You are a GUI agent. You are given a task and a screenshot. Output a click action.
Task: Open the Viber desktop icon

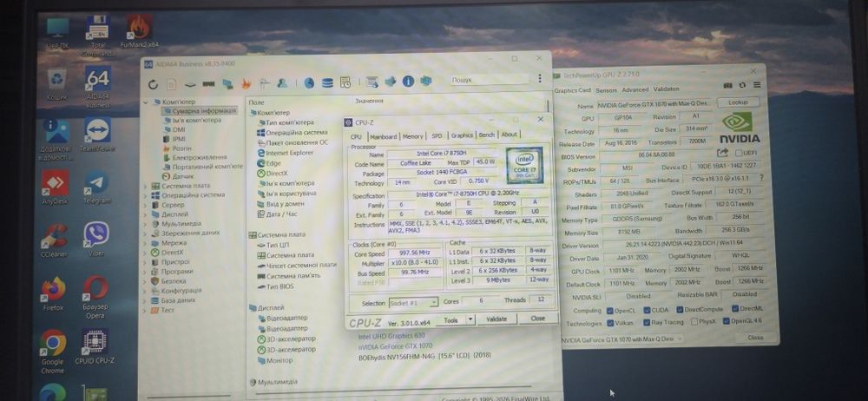point(96,240)
